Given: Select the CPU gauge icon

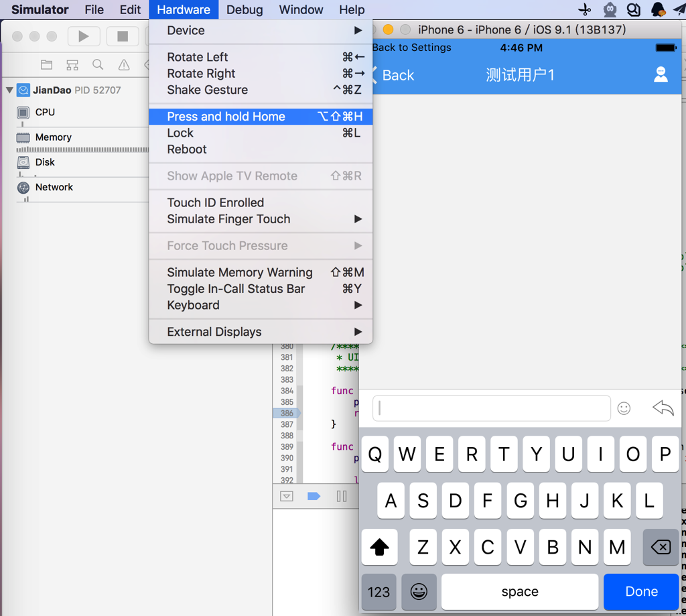Looking at the screenshot, I should 23,113.
